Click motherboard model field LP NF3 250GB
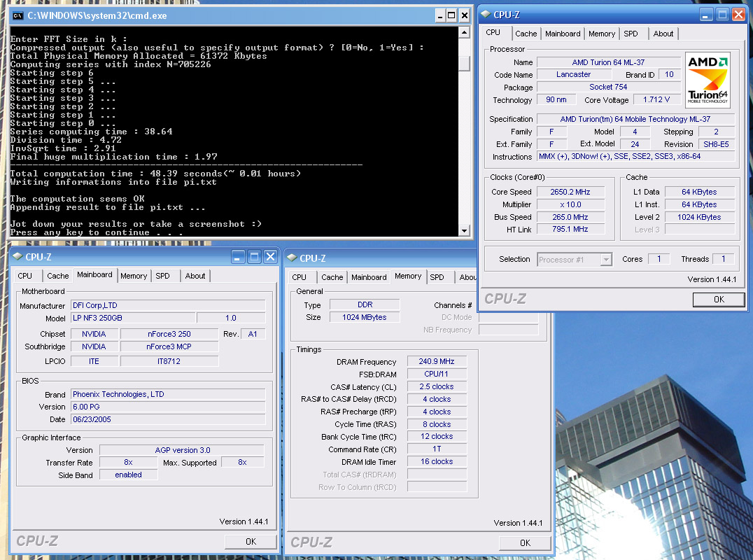This screenshot has height=560, width=753. 133,318
